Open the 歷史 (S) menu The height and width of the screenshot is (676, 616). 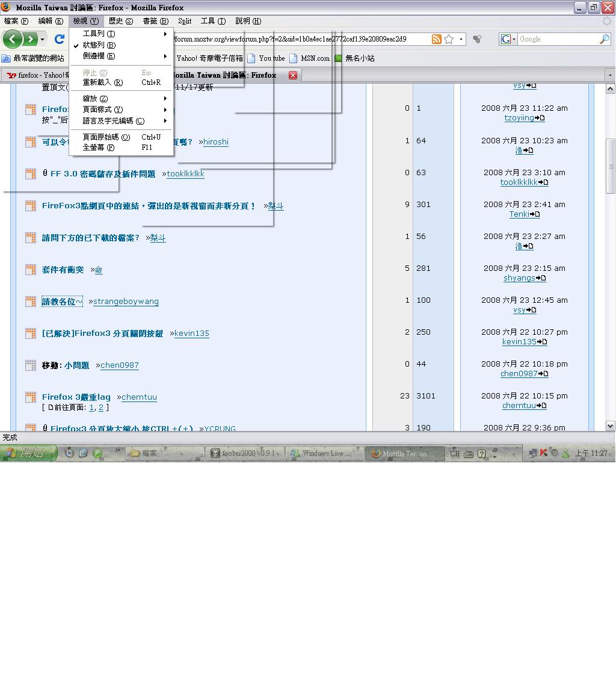(121, 21)
